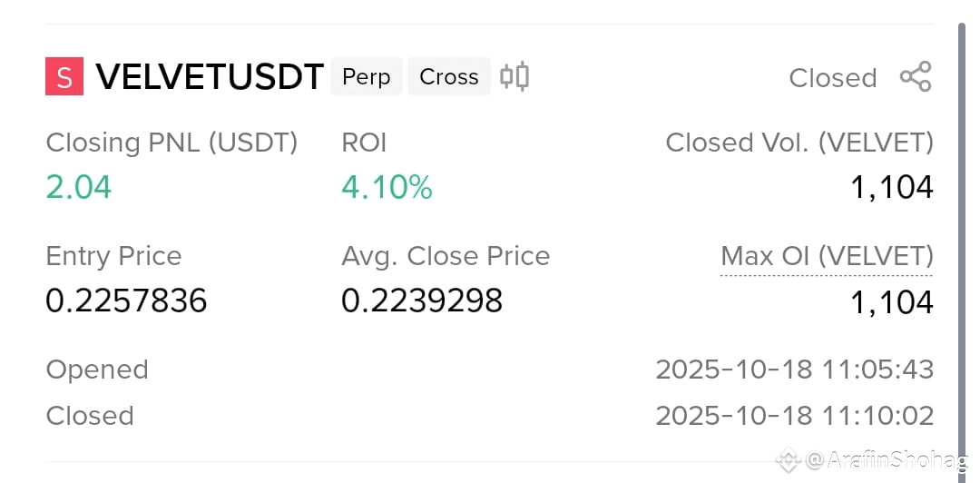Viewport: 980px width, 483px height.
Task: Click the red S short-position badge
Action: point(64,76)
